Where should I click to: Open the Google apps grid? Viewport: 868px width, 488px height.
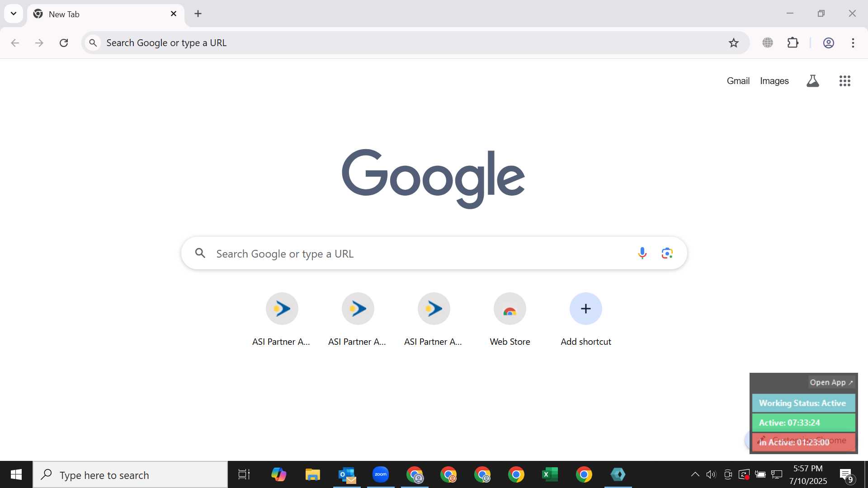(844, 81)
